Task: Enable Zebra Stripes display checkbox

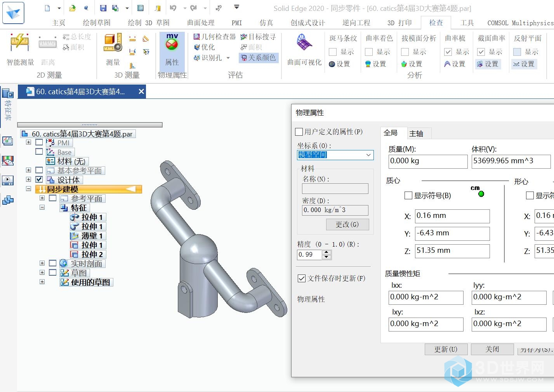Action: (333, 52)
